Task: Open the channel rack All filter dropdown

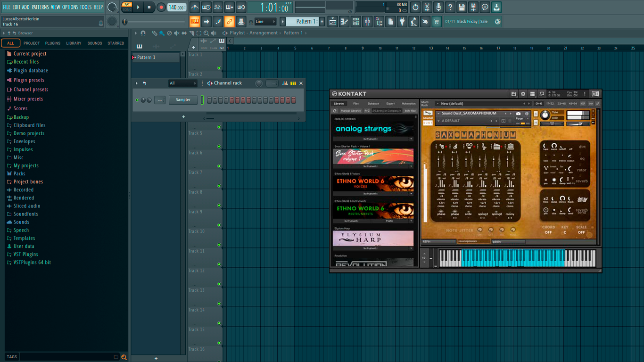Action: point(183,83)
